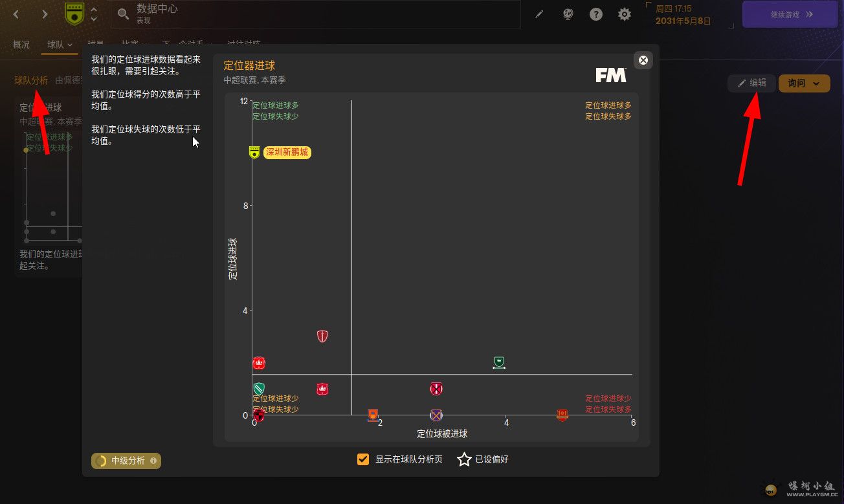Click the info icon beside 中级分析
The image size is (844, 504).
coord(153,461)
